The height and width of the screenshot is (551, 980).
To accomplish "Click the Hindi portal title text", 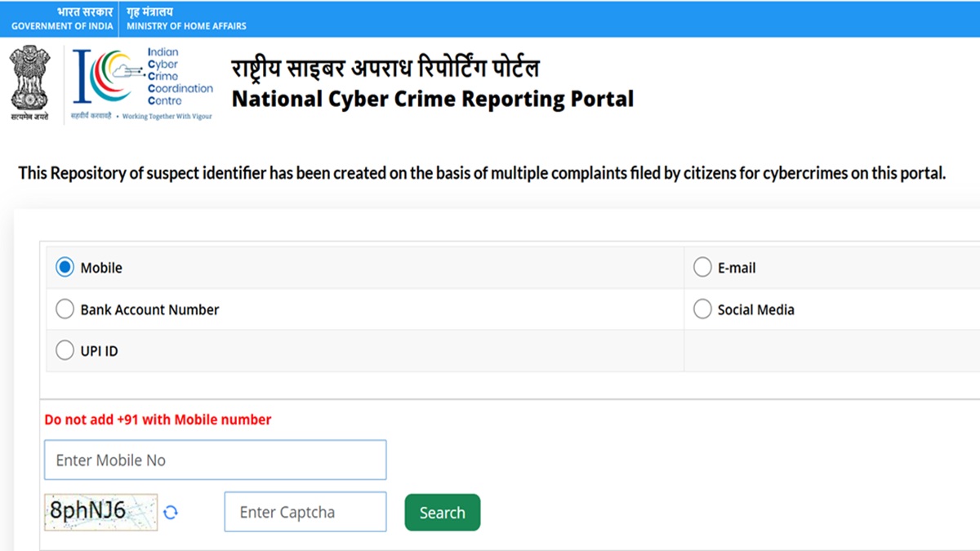I will tap(385, 68).
